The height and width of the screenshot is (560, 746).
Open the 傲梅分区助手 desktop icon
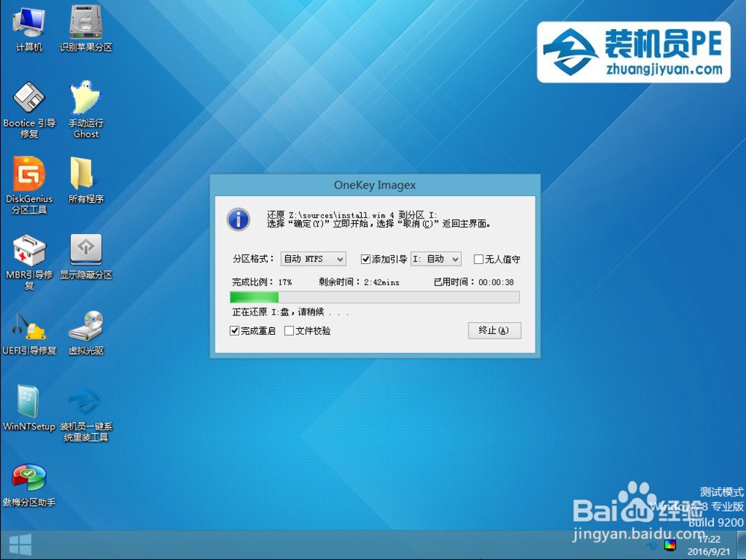point(29,484)
